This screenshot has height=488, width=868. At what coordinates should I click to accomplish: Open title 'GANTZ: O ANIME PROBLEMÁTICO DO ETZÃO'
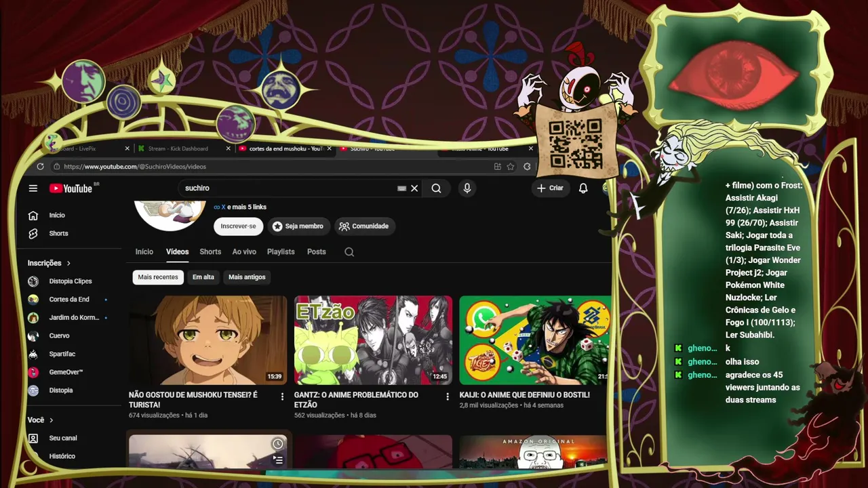[x=356, y=400]
